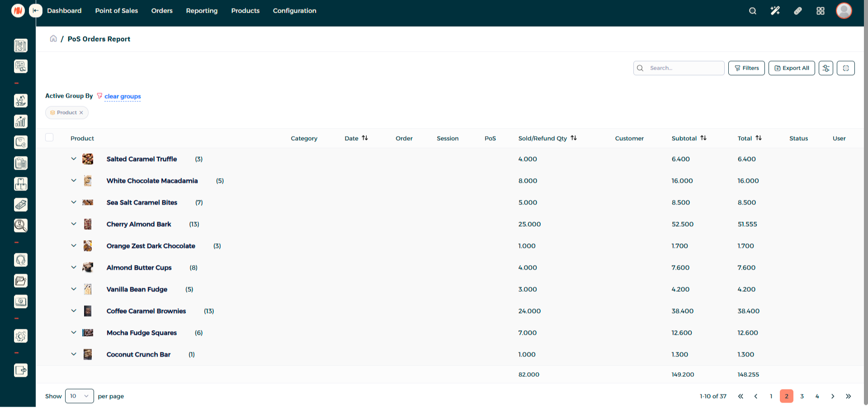Open the Configuration menu
The image size is (868, 413).
coord(295,11)
